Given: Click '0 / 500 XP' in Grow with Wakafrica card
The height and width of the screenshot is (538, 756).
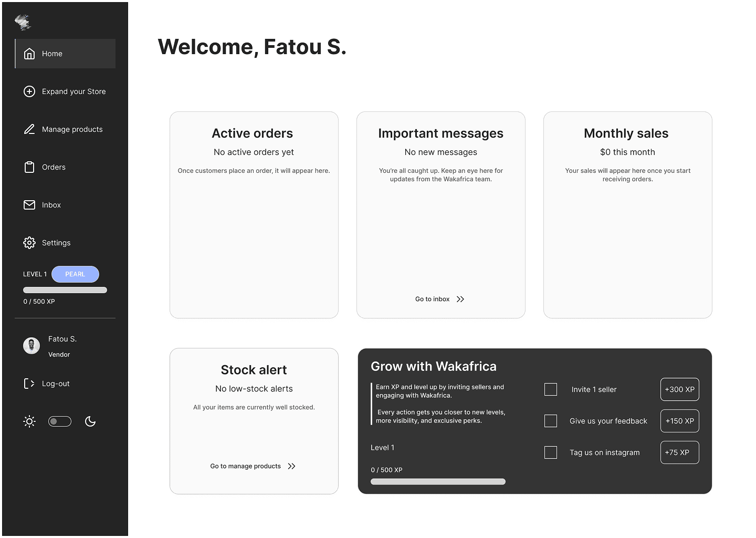Looking at the screenshot, I should pyautogui.click(x=387, y=470).
